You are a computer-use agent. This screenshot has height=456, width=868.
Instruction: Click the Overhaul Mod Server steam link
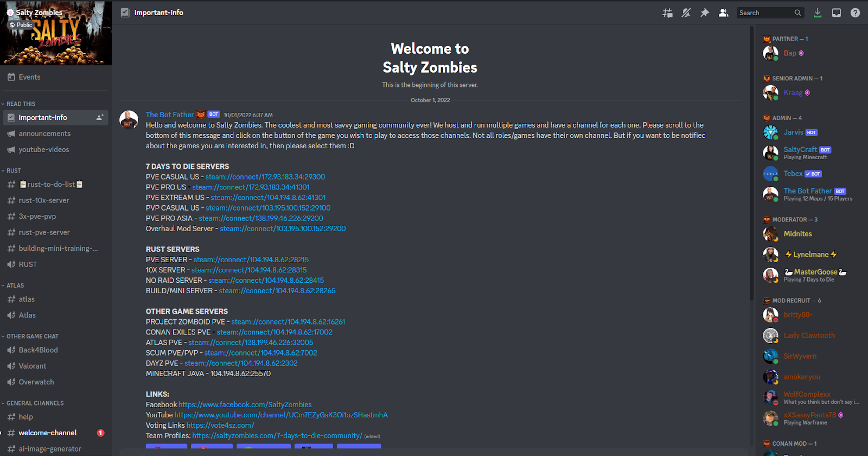[283, 229]
